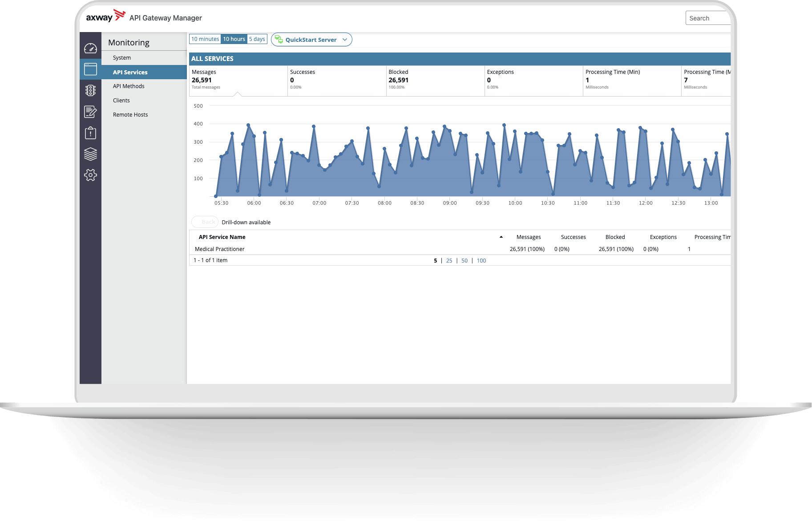Click the 09:00 point on chart axis

coord(450,203)
